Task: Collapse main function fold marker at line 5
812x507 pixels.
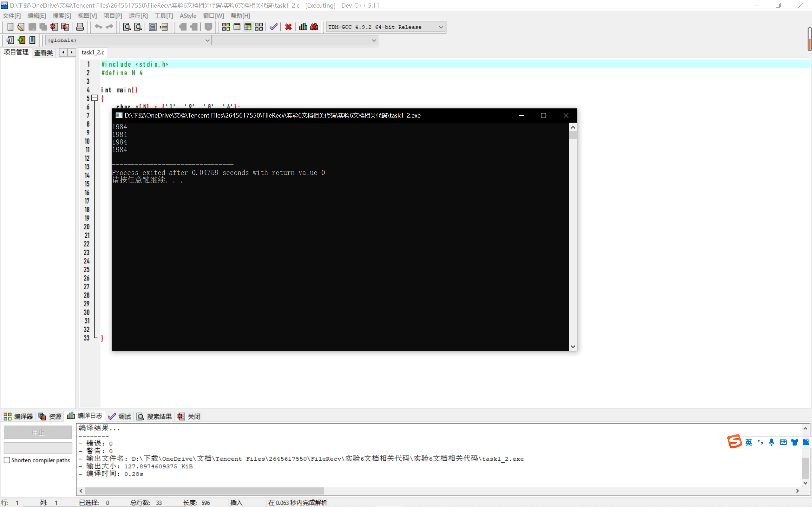Action: 95,98
